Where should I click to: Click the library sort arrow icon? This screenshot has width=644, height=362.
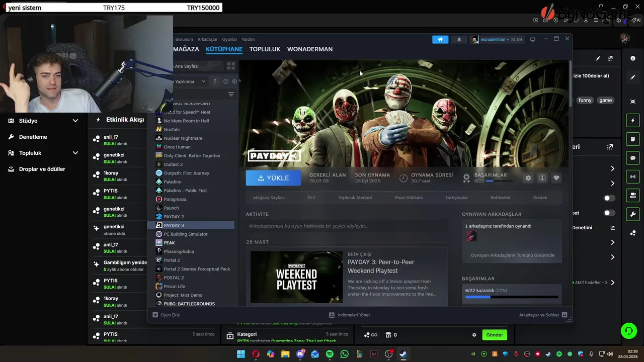coord(215,81)
